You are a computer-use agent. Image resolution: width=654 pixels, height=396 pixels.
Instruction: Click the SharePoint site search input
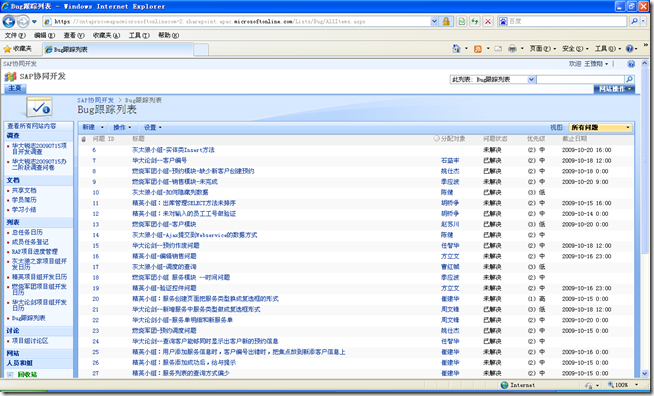click(580, 79)
